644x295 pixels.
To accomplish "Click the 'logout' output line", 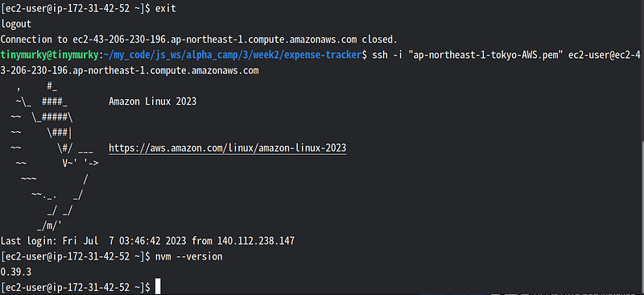I will click(16, 24).
